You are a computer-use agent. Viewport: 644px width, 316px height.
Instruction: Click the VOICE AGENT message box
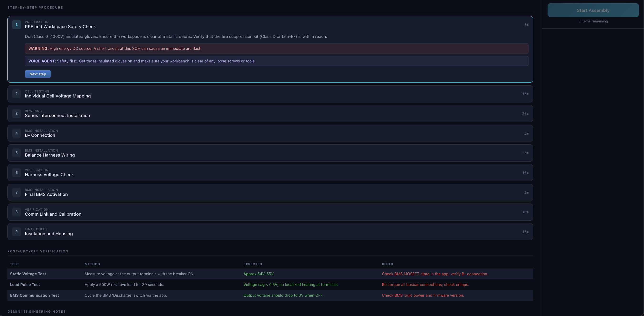(276, 61)
